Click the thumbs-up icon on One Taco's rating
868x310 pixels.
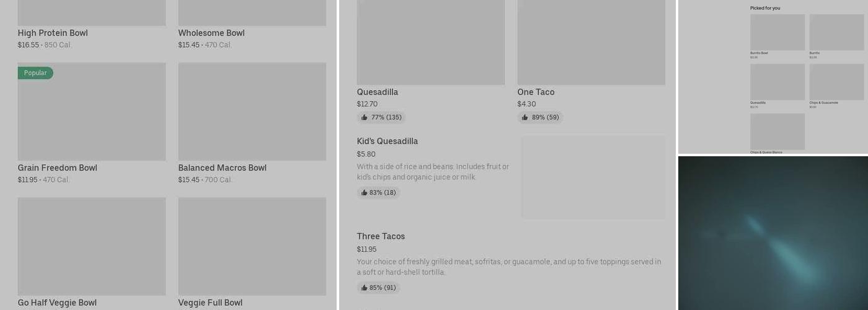click(525, 117)
